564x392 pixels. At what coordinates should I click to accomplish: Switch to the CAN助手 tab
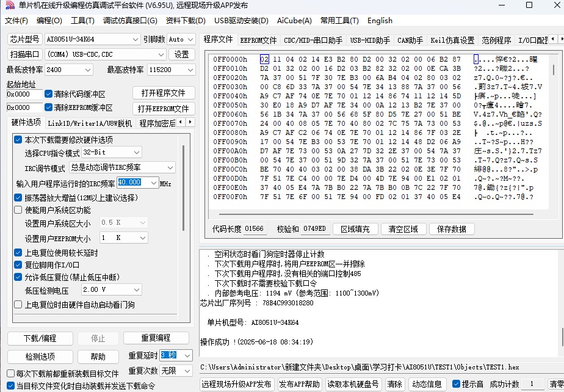(410, 40)
